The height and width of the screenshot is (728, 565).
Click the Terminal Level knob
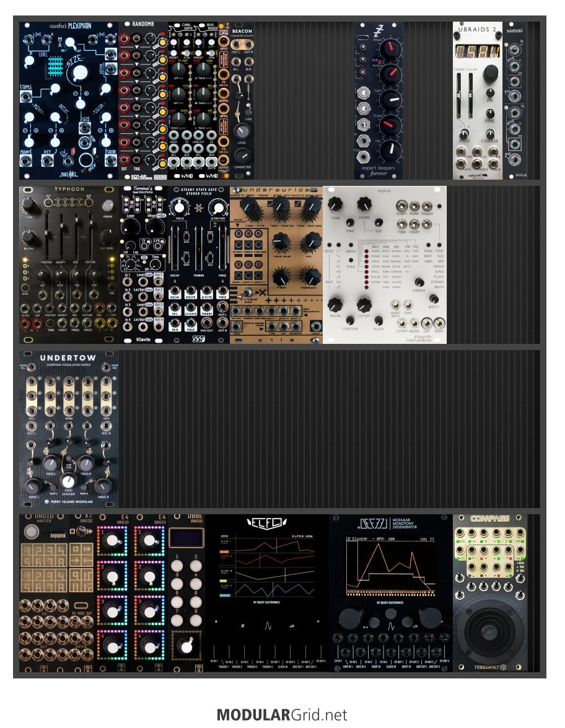click(131, 226)
